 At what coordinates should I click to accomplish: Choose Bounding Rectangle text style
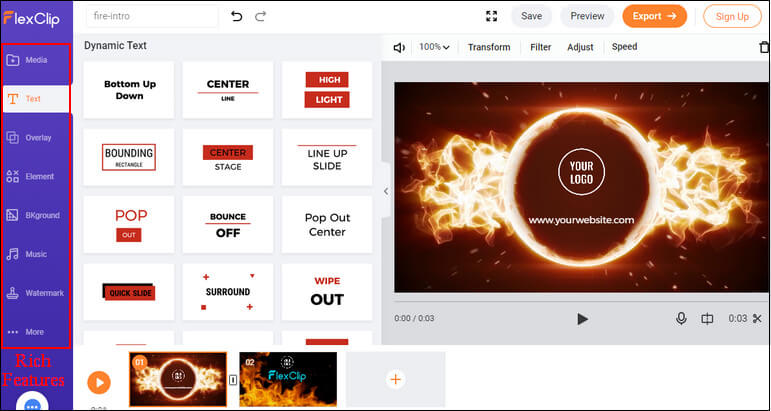click(x=129, y=157)
